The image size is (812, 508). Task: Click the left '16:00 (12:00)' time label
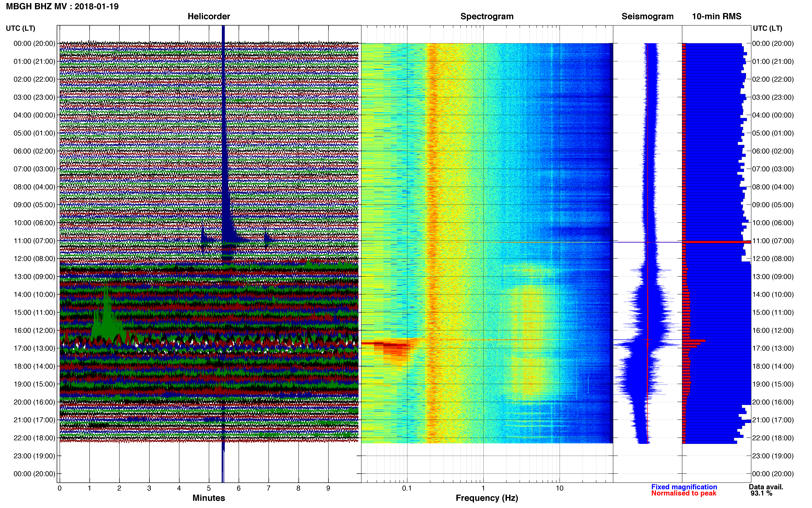(34, 330)
